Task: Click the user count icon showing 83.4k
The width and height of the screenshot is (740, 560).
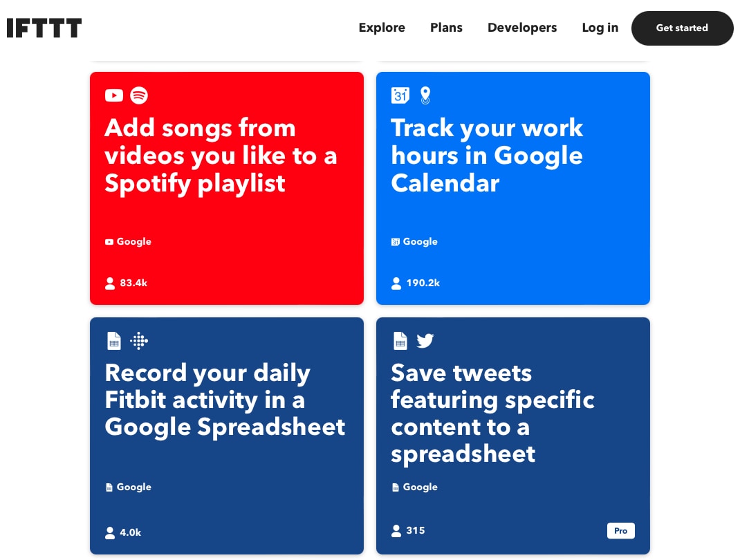Action: coord(110,283)
